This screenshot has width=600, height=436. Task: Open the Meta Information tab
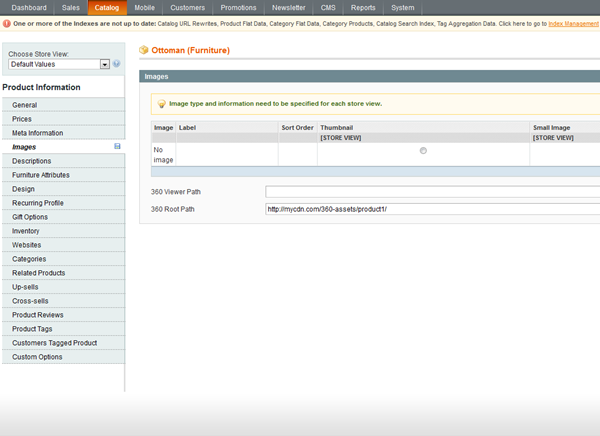click(x=37, y=133)
